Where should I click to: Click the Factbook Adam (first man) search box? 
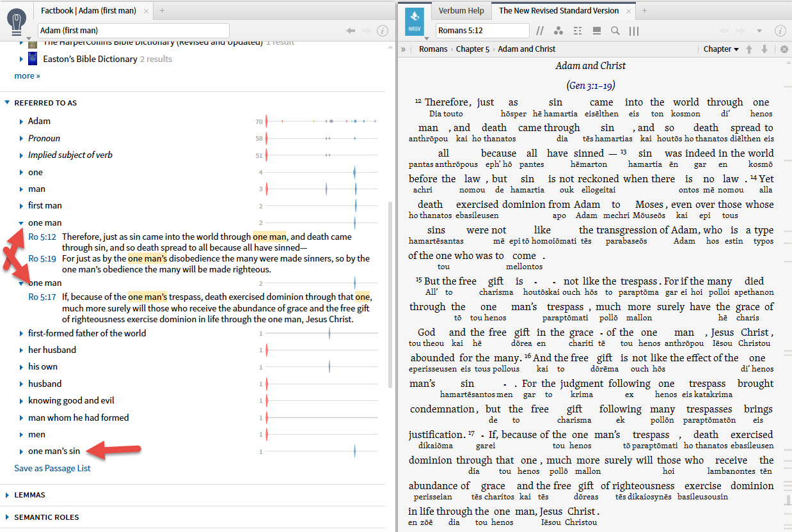click(x=133, y=30)
